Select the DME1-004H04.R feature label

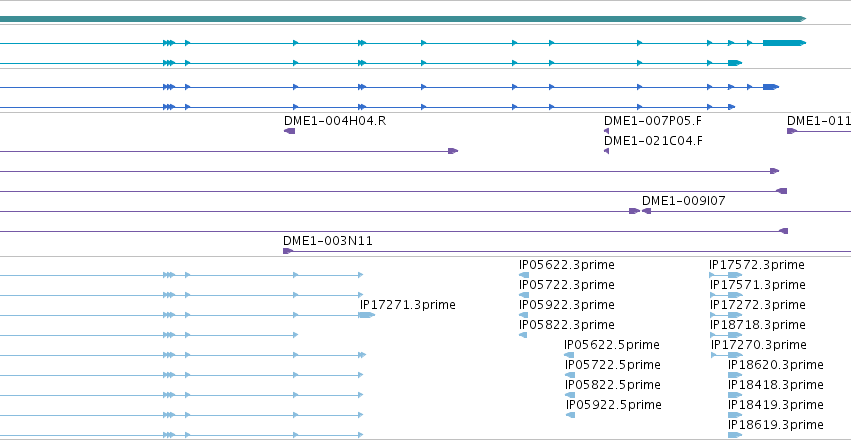[335, 120]
